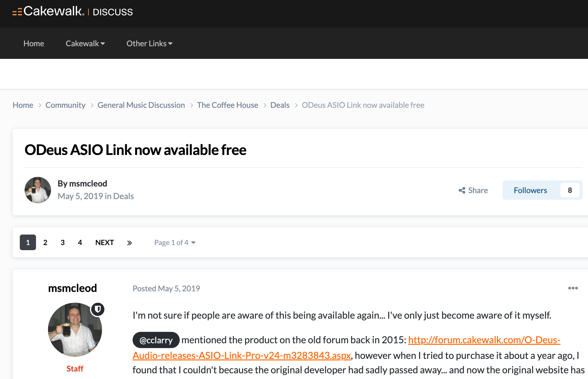This screenshot has width=588, height=379.
Task: Open the post options ellipsis menu
Action: 573,288
